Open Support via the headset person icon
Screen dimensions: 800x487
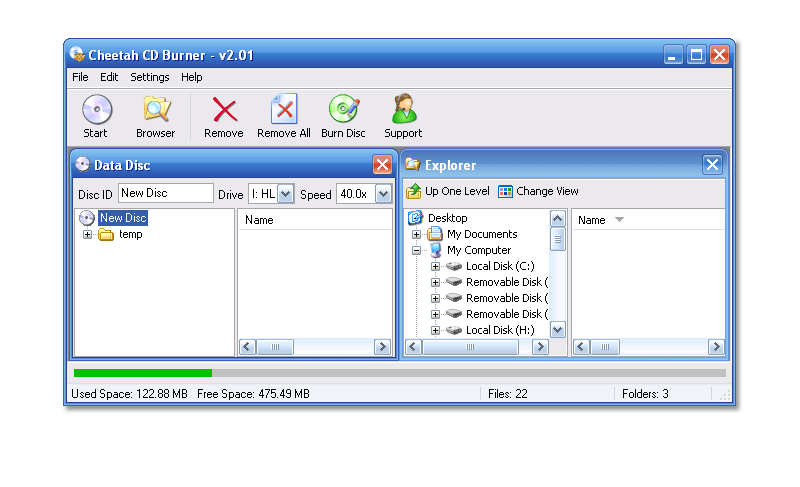click(404, 109)
